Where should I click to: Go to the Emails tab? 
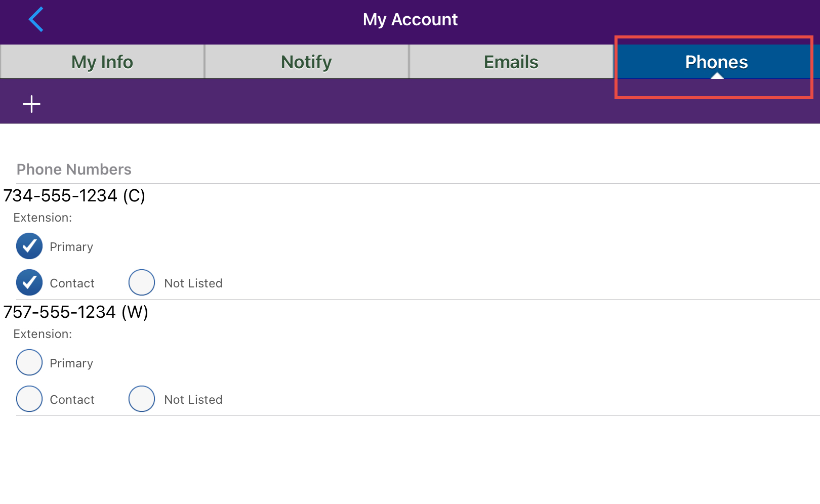511,62
